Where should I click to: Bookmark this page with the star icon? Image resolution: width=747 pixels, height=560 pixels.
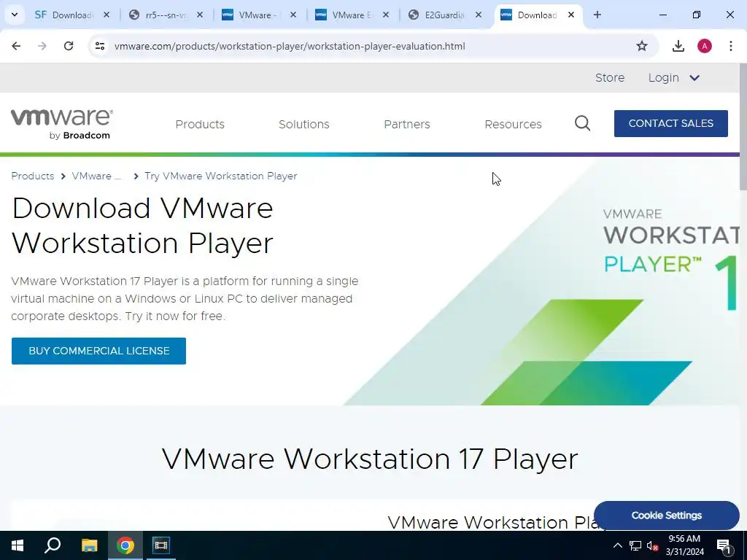point(642,46)
